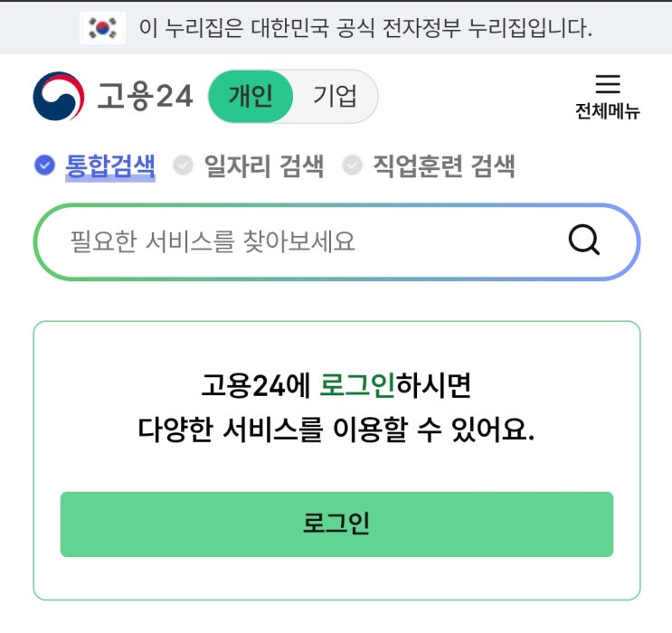Screen dimensions: 672x633
Task: Click the 다양한 서비스를 이용할 수 있어요 text
Action: pos(336,430)
